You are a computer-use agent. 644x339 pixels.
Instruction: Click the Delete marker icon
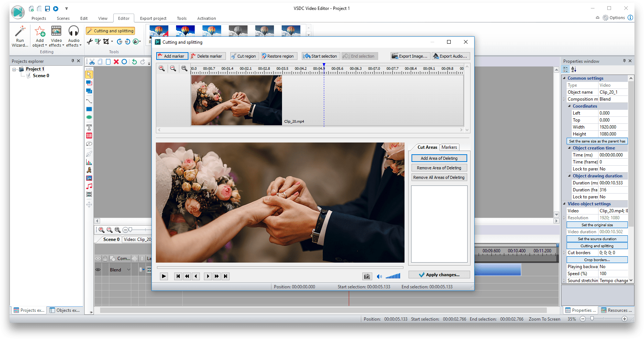coord(208,56)
